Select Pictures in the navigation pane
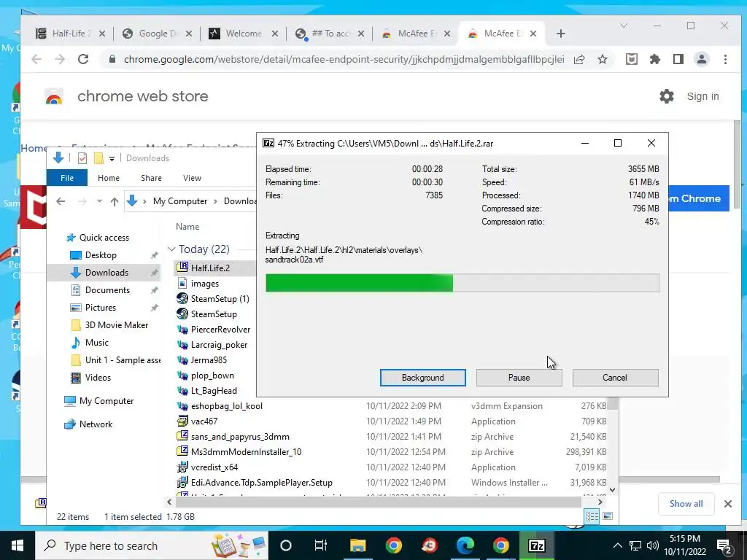747x560 pixels. tap(101, 308)
